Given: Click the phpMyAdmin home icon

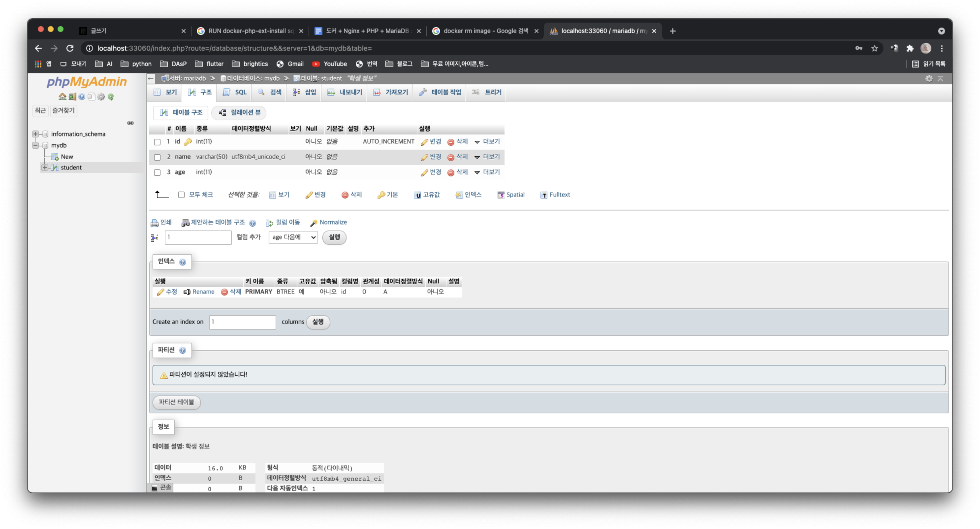Looking at the screenshot, I should (x=63, y=97).
